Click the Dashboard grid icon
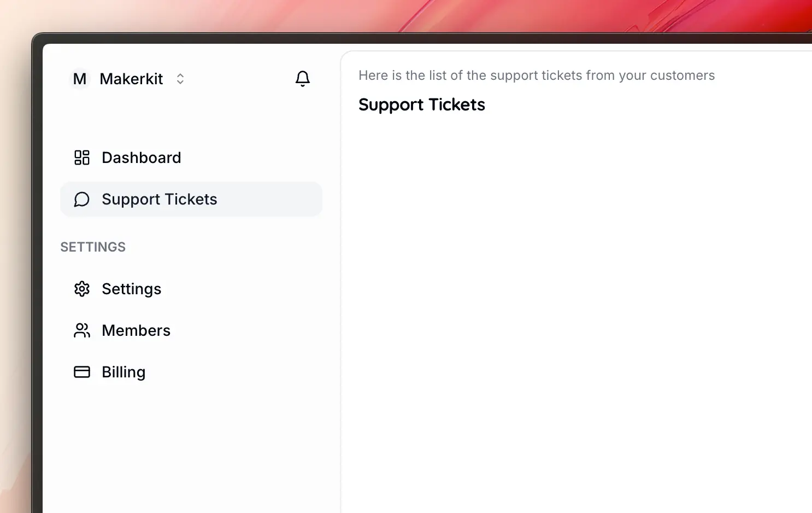This screenshot has height=513, width=812. 82,158
